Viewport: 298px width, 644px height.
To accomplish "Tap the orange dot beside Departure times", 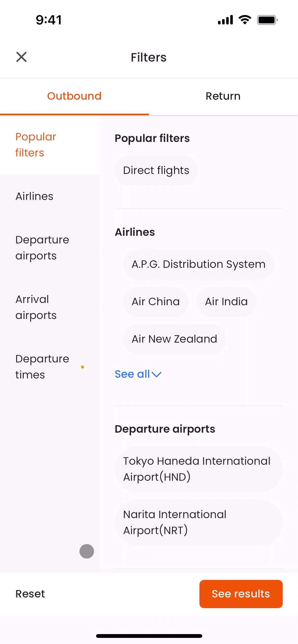I will (83, 367).
